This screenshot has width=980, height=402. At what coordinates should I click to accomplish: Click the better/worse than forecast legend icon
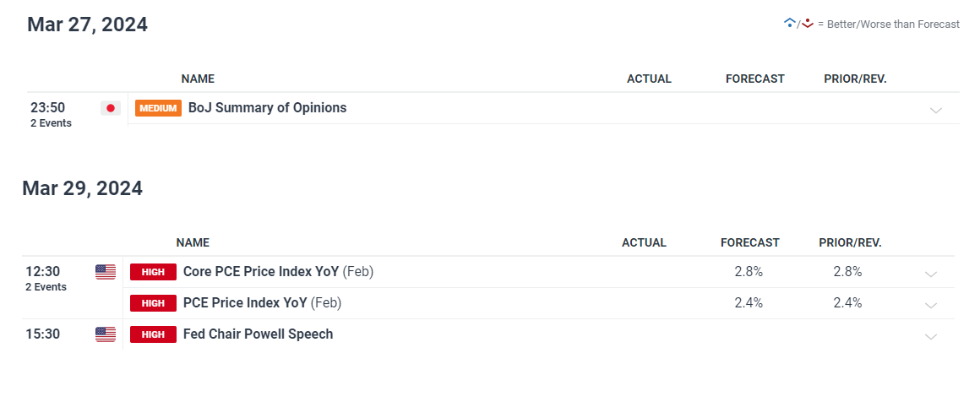pos(798,24)
